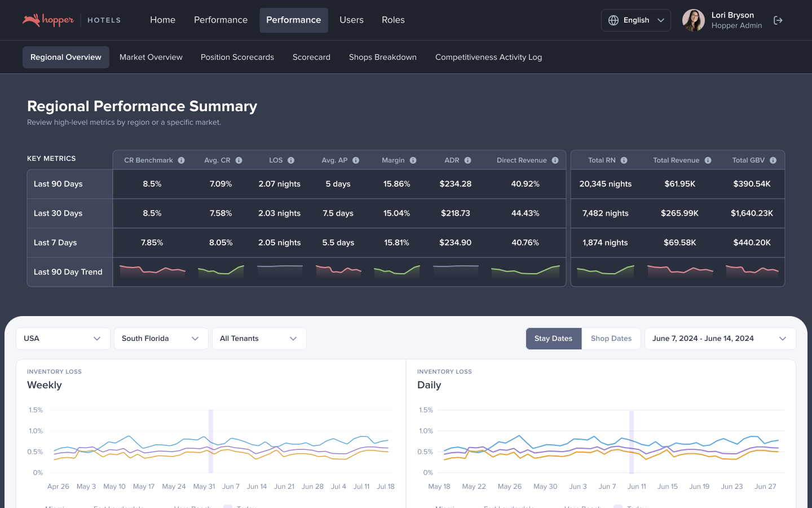Open the South Florida market dropdown
The width and height of the screenshot is (812, 508).
tap(161, 339)
